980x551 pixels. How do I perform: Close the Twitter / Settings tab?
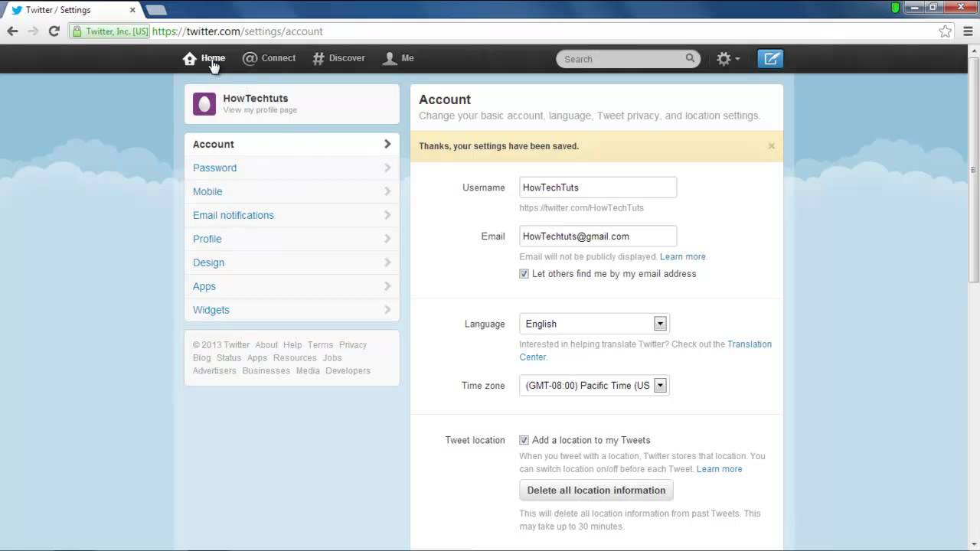[132, 10]
